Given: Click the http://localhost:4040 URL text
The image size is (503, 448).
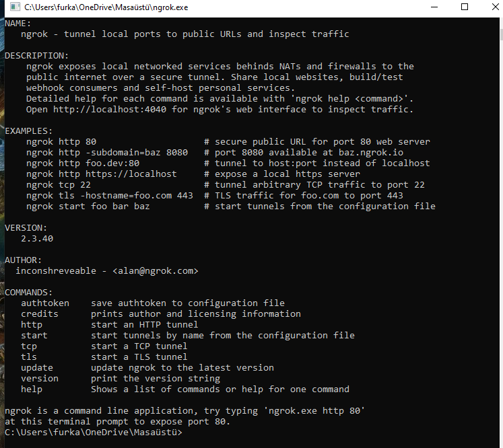Looking at the screenshot, I should pos(110,110).
